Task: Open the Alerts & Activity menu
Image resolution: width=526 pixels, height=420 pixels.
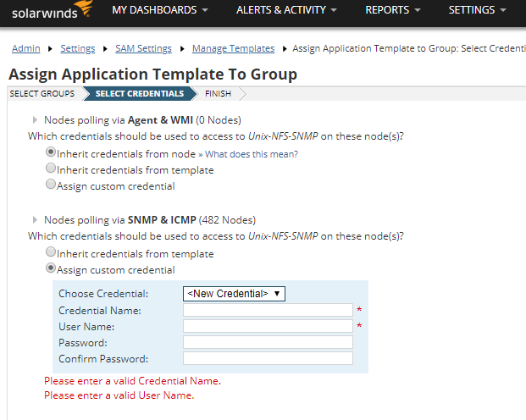Action: click(286, 10)
